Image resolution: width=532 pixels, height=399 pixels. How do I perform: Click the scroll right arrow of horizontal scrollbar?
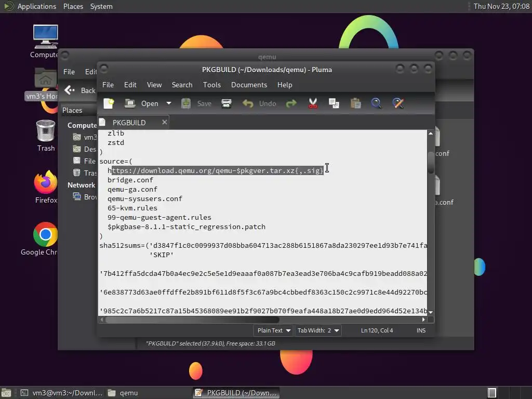pos(423,320)
